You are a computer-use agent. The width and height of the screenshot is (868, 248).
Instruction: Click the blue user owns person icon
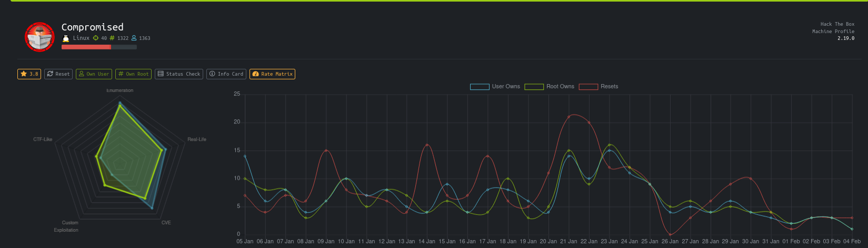point(134,38)
